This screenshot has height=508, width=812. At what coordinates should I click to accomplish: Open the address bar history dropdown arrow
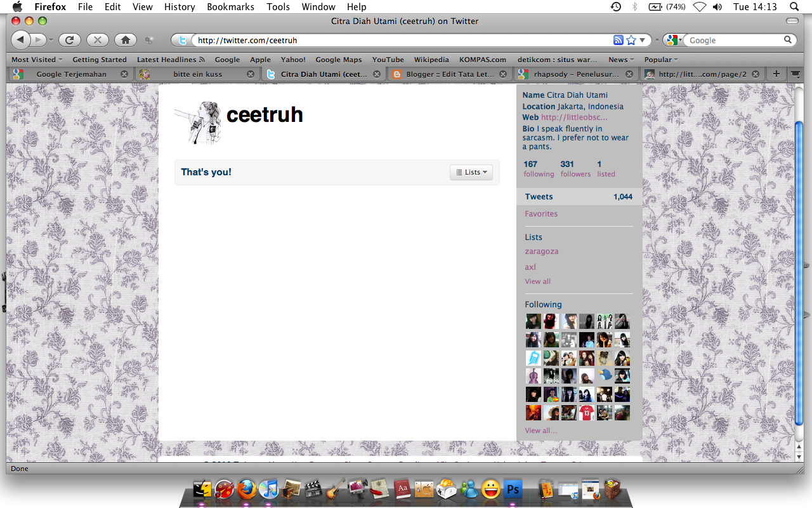pos(642,40)
